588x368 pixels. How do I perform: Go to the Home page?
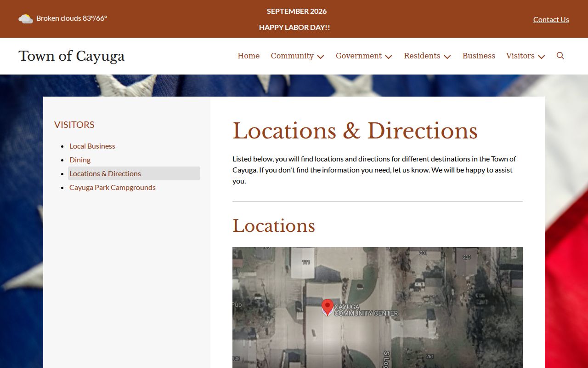pos(249,56)
